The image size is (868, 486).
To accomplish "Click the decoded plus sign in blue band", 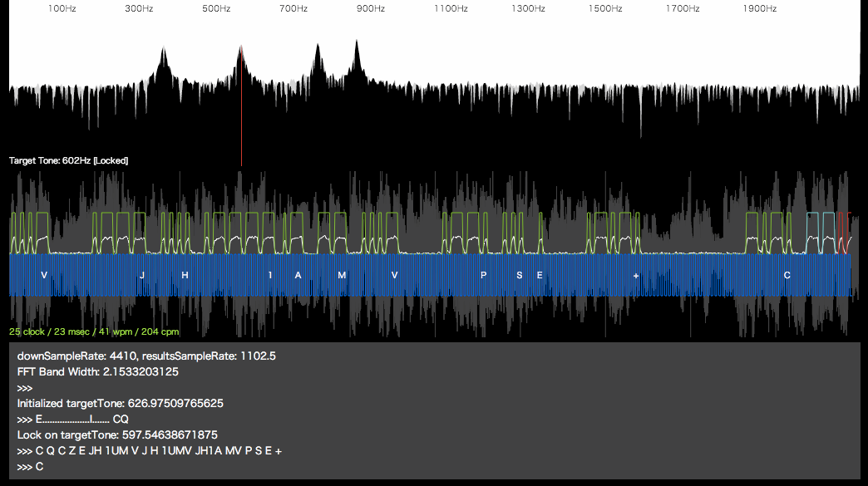I will coord(636,275).
